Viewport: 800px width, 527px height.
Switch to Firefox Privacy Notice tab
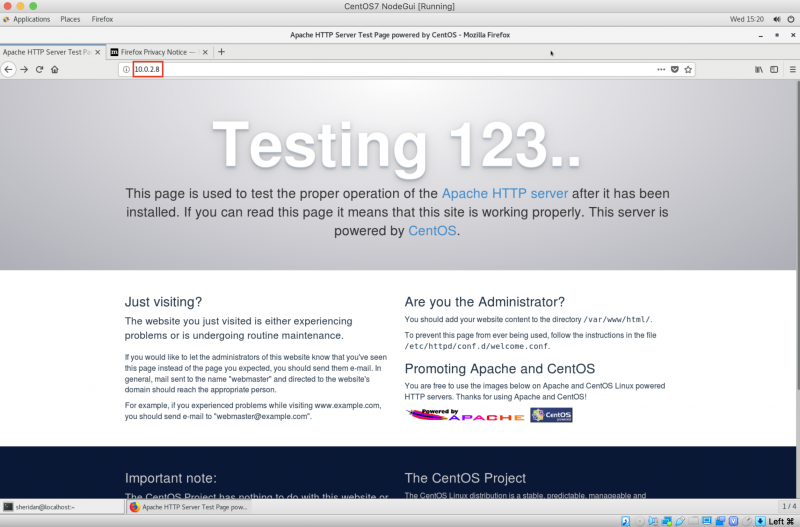click(159, 52)
